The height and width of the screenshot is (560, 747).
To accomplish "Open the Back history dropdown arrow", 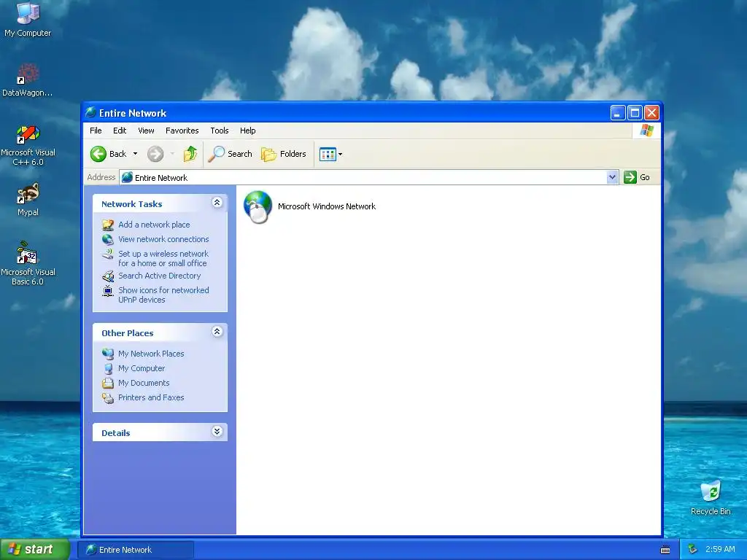I will tap(135, 154).
